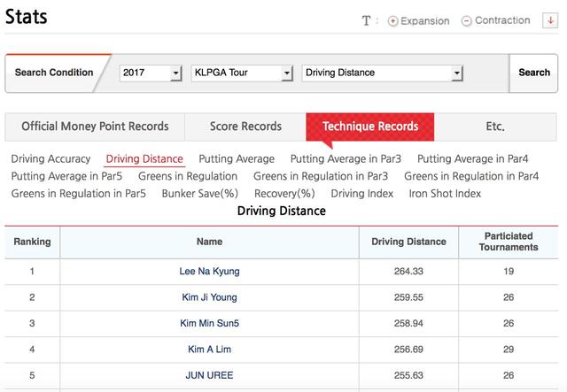Open Putting Average in Par3 link
This screenshot has height=392, width=567.
point(346,159)
